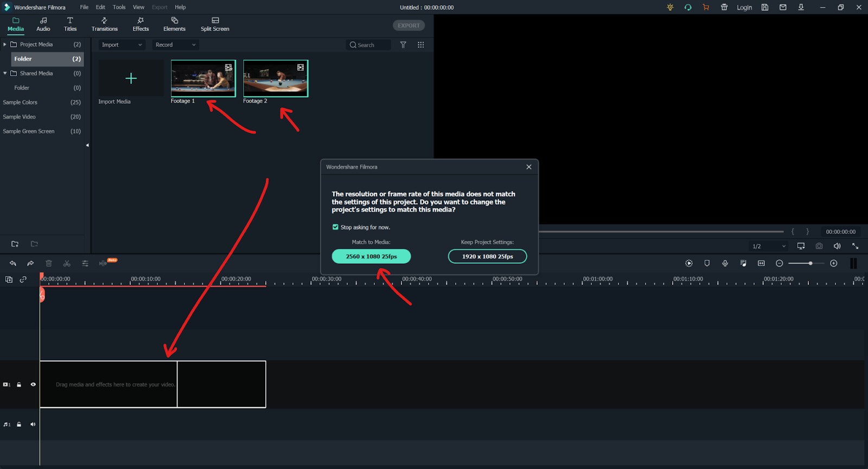Toggle the auto ripple link icon
Viewport: 868px width, 469px height.
point(23,280)
